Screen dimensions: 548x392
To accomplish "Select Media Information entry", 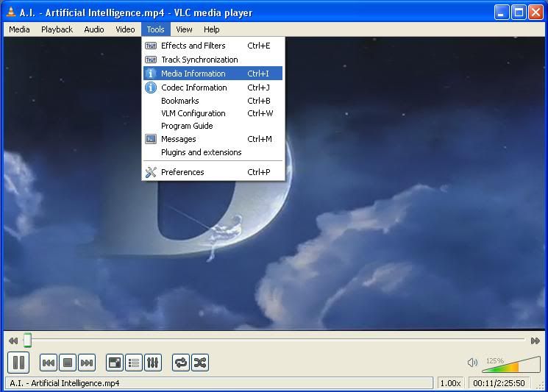I will pos(213,74).
